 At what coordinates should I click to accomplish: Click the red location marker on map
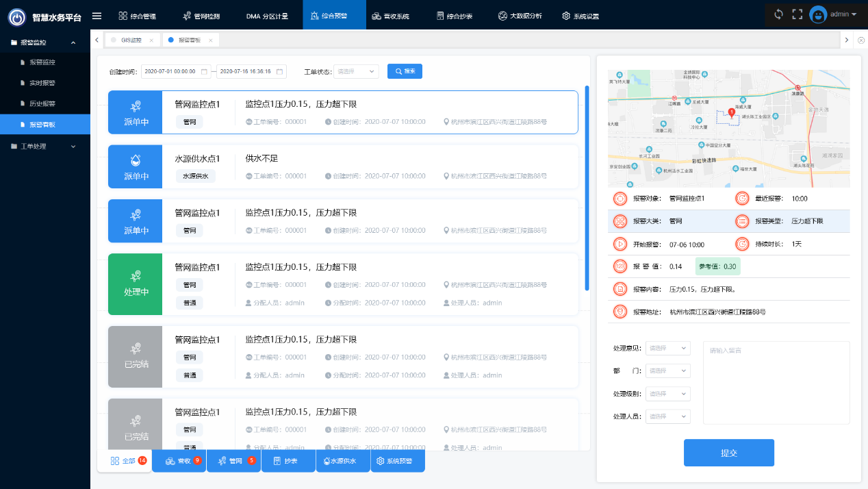pos(731,112)
